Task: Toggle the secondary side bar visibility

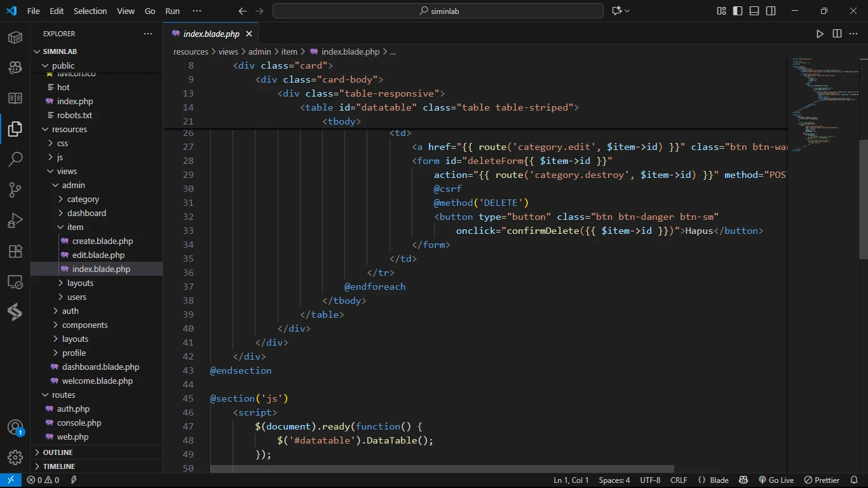Action: coord(771,11)
